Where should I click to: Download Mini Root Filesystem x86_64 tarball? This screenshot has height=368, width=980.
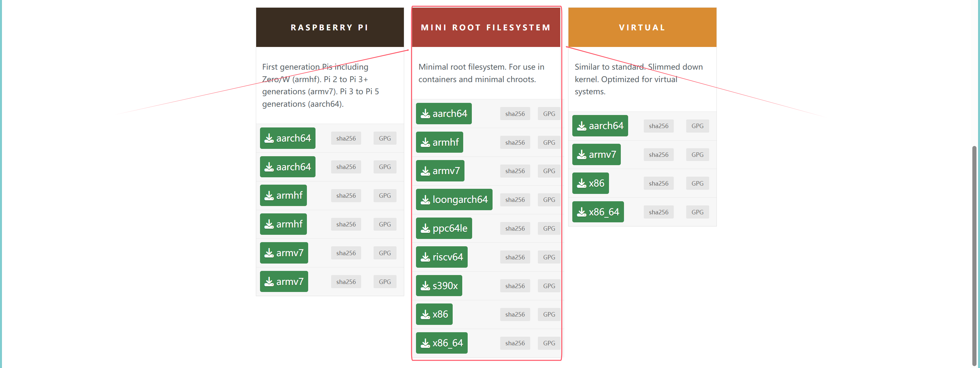(441, 343)
